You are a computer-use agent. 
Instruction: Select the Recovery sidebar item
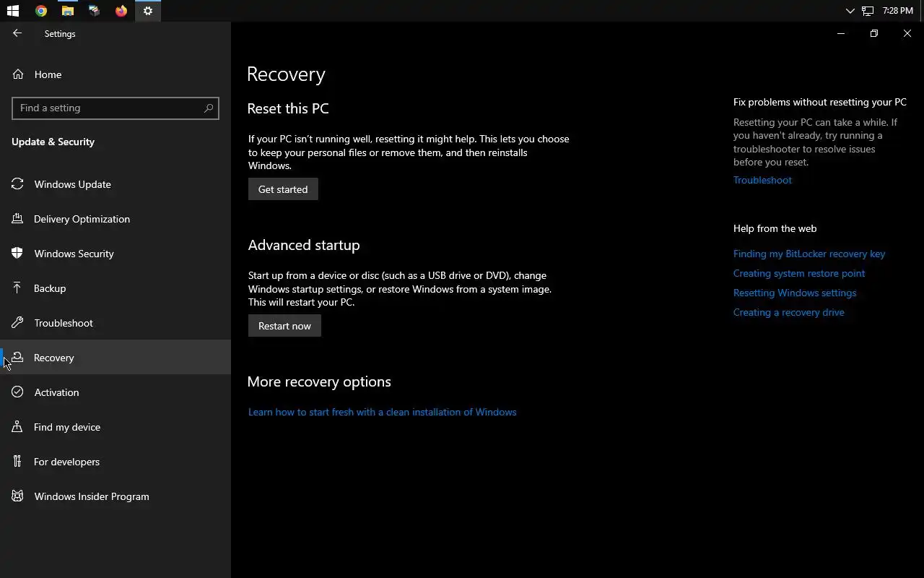(x=115, y=358)
